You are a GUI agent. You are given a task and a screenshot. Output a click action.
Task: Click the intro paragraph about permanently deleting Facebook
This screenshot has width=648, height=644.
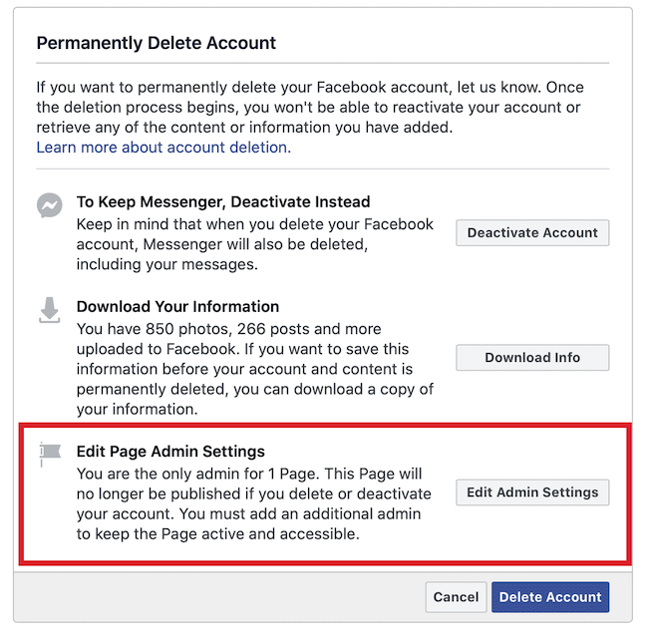point(310,107)
